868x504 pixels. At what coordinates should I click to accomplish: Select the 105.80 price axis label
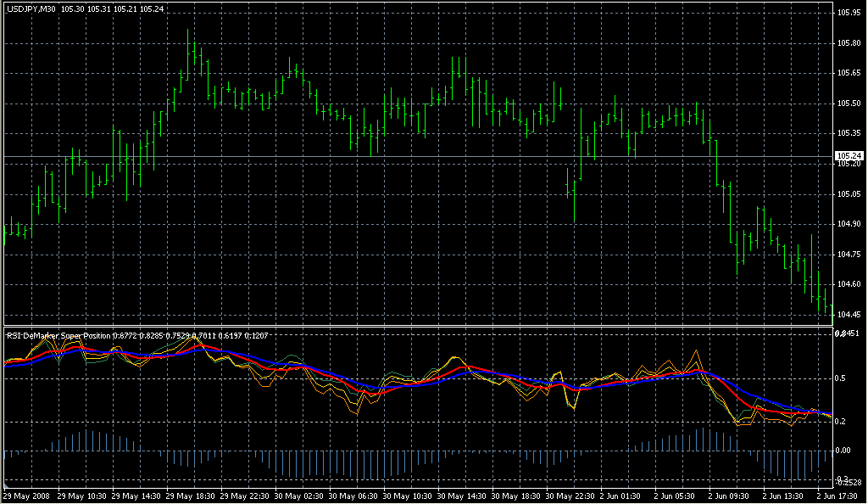[849, 43]
